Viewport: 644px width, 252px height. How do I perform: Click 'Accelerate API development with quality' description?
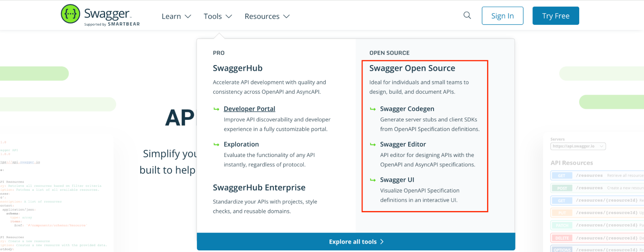(x=269, y=87)
